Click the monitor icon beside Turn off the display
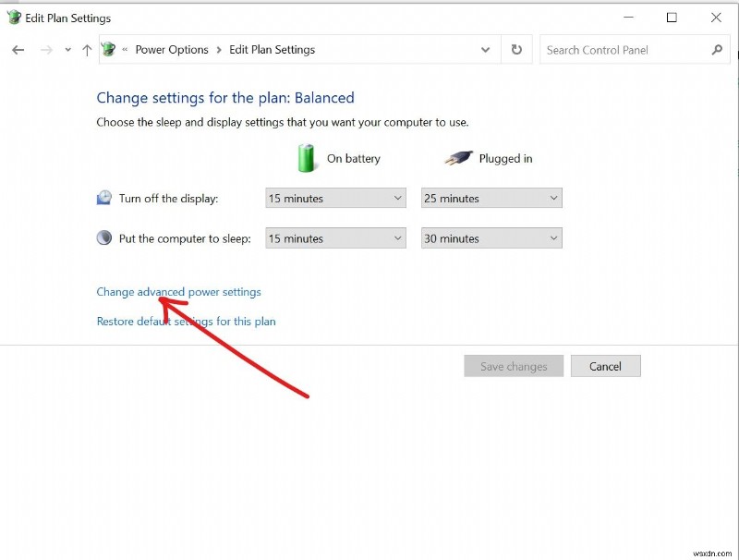 pyautogui.click(x=104, y=197)
